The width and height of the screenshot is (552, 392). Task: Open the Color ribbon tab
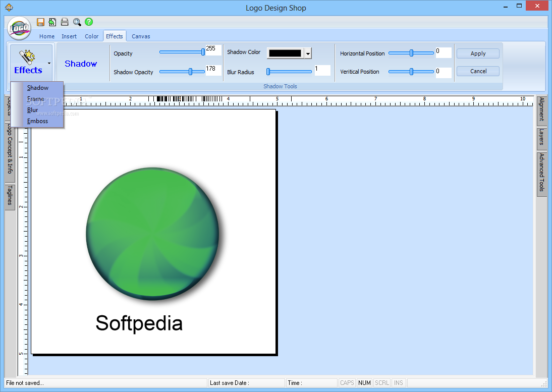click(x=91, y=36)
